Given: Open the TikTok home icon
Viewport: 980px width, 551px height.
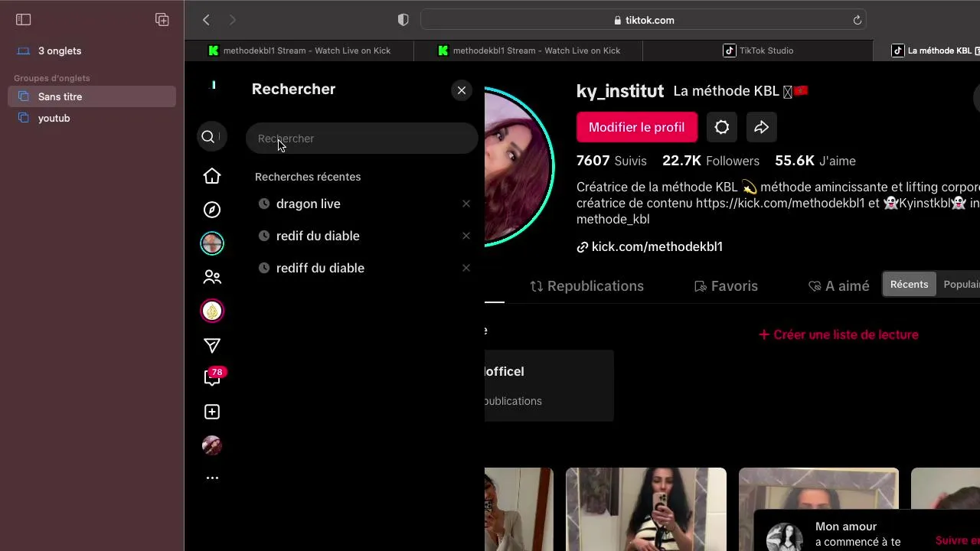Looking at the screenshot, I should [x=212, y=176].
